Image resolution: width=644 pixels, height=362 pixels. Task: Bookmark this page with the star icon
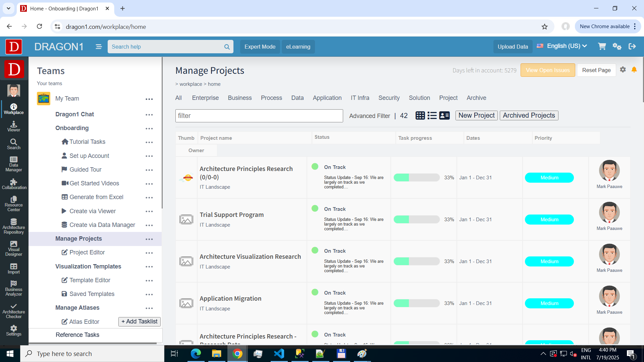545,26
